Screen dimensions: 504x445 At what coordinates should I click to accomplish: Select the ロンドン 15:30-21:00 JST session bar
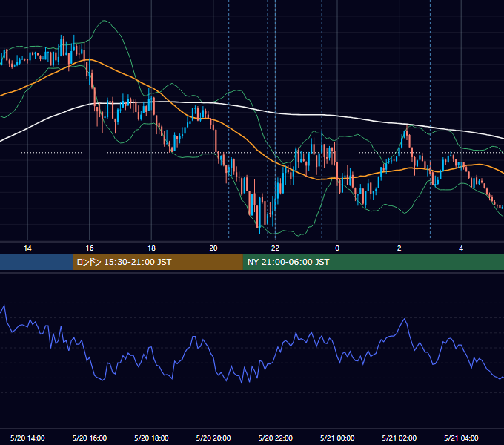(157, 262)
